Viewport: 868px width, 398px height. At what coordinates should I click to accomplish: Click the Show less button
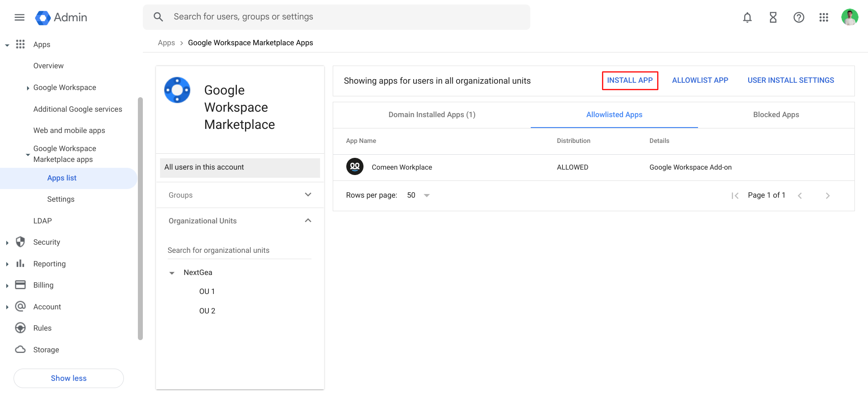69,378
